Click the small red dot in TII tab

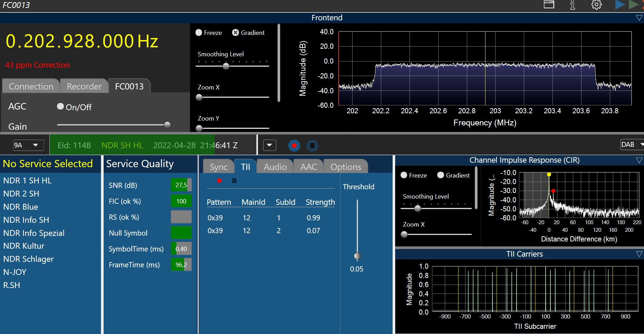click(x=219, y=181)
